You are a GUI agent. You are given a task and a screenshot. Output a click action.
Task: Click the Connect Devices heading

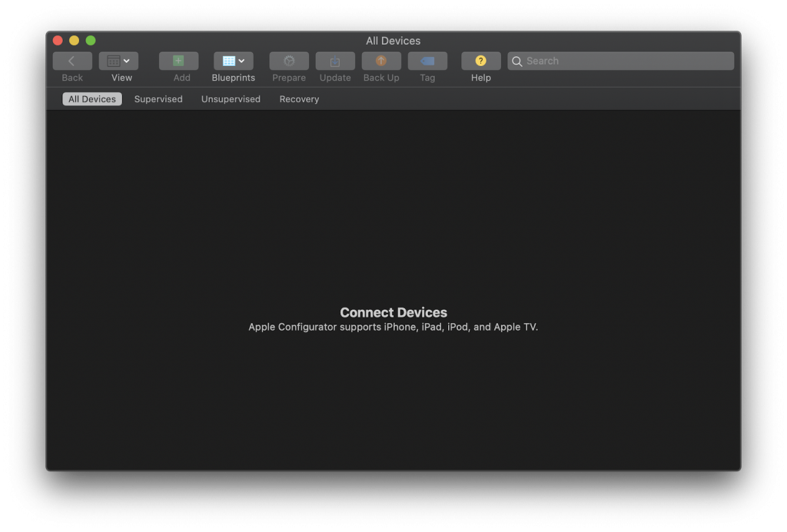[x=393, y=312]
